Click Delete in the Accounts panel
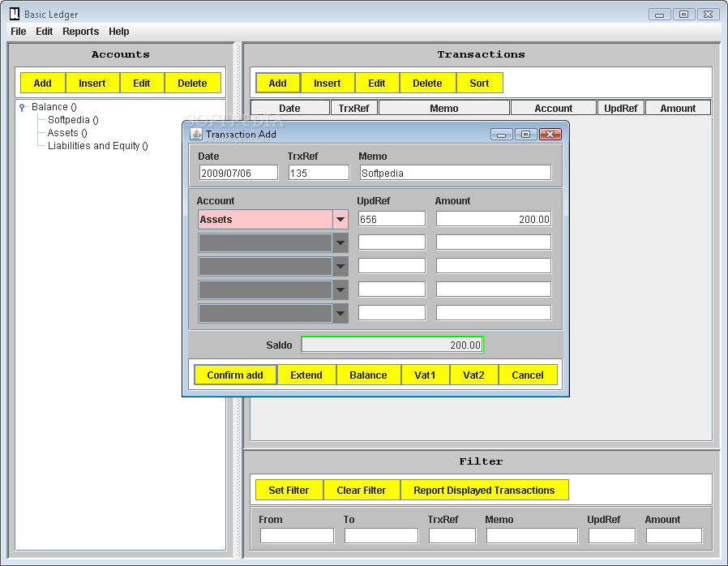The image size is (728, 566). pyautogui.click(x=192, y=83)
